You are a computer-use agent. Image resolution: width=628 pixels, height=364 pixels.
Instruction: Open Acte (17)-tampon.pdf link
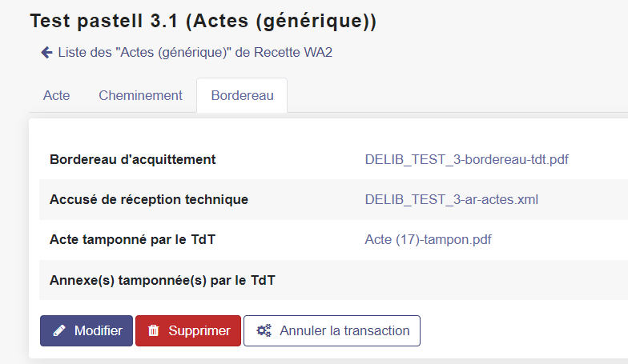pyautogui.click(x=428, y=239)
